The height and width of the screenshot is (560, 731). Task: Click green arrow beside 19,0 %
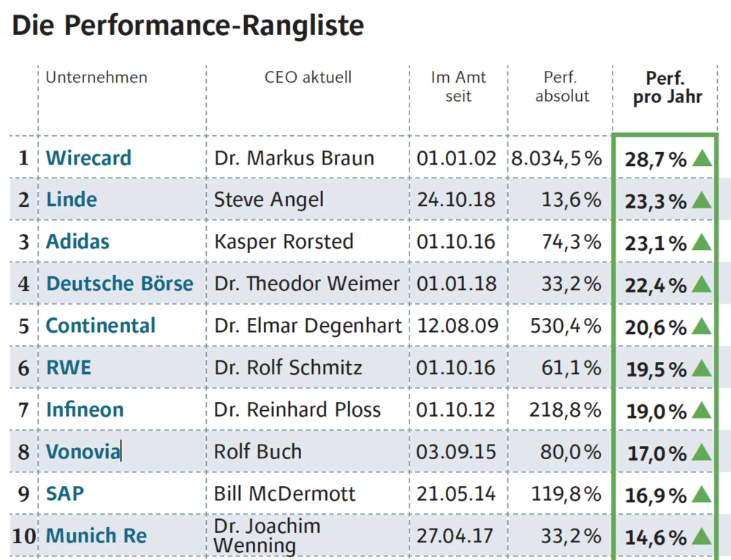point(702,410)
